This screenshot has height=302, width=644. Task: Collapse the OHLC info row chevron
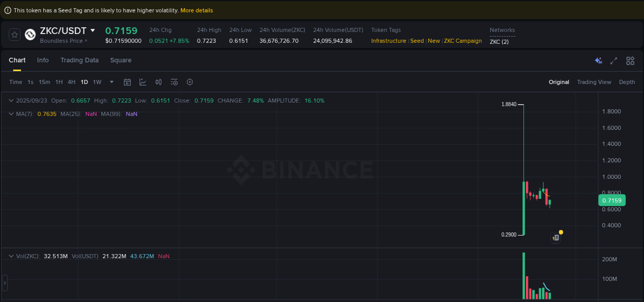11,100
